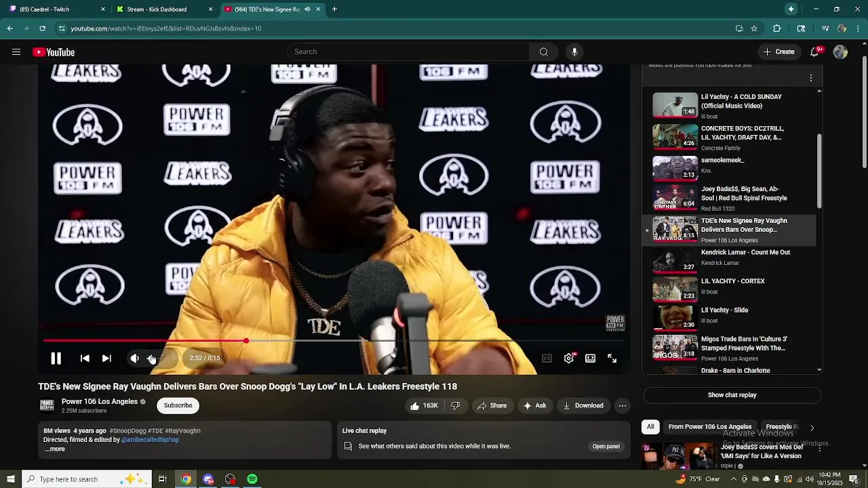Switch to theater mode
This screenshot has width=868, height=488.
pos(591,359)
